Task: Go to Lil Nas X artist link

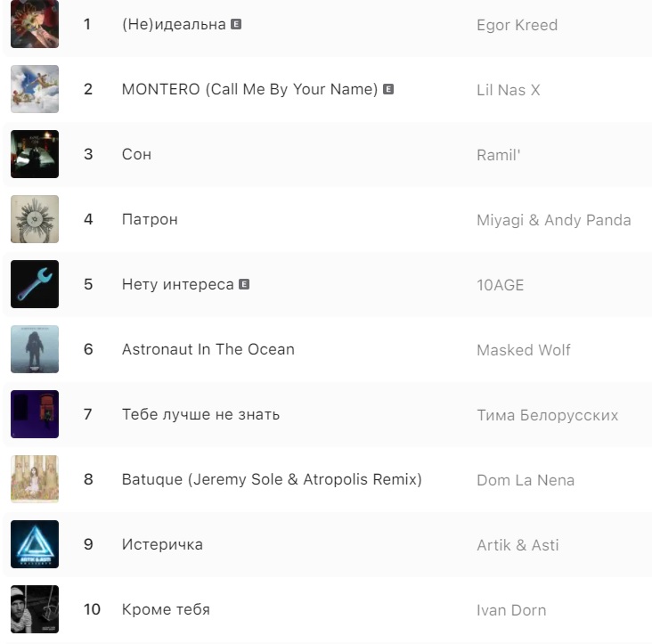Action: point(508,90)
